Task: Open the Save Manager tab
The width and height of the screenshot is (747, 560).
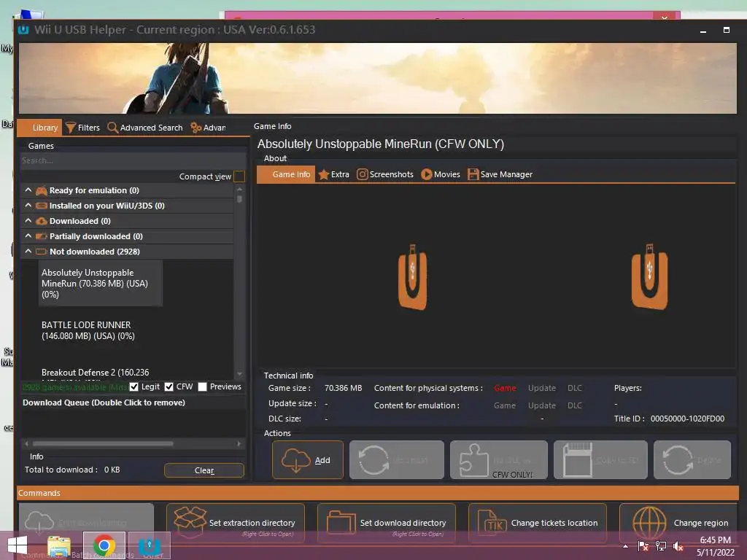Action: 500,174
